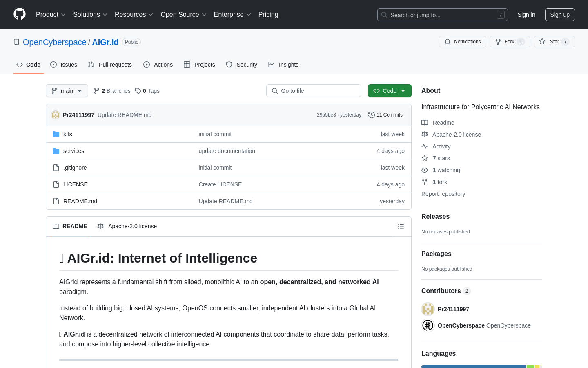This screenshot has width=588, height=368.
Task: Click inside the Go to file field
Action: (x=314, y=91)
